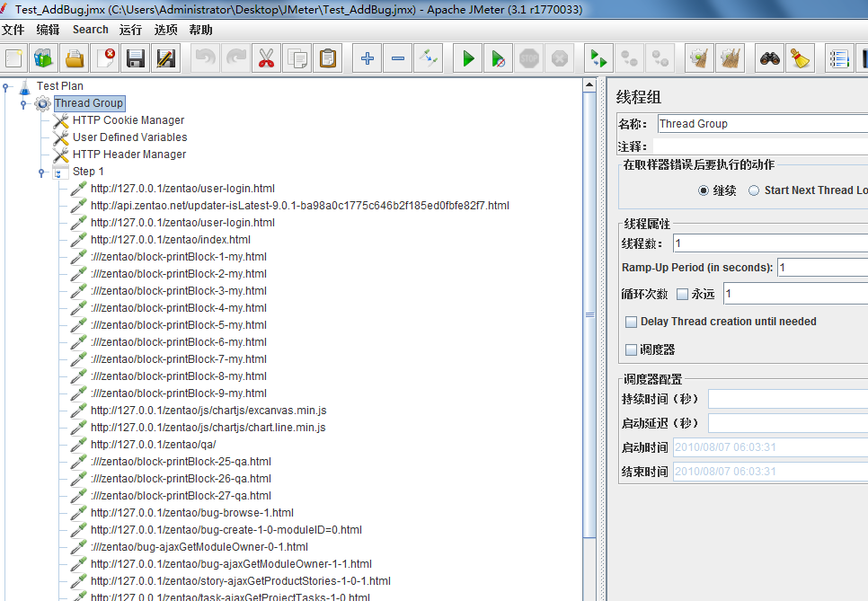
Task: Collapse the Step 1 controller handle
Action: (x=41, y=172)
